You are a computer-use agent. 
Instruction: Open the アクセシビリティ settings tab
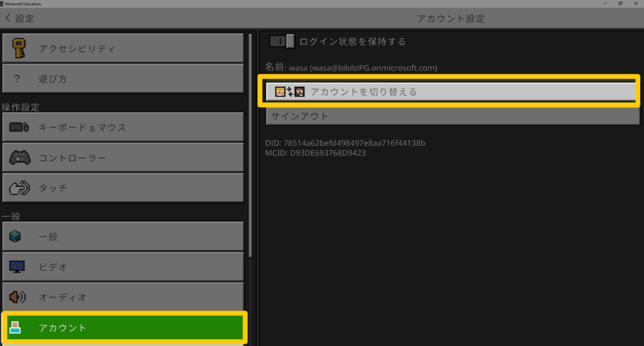pos(123,48)
